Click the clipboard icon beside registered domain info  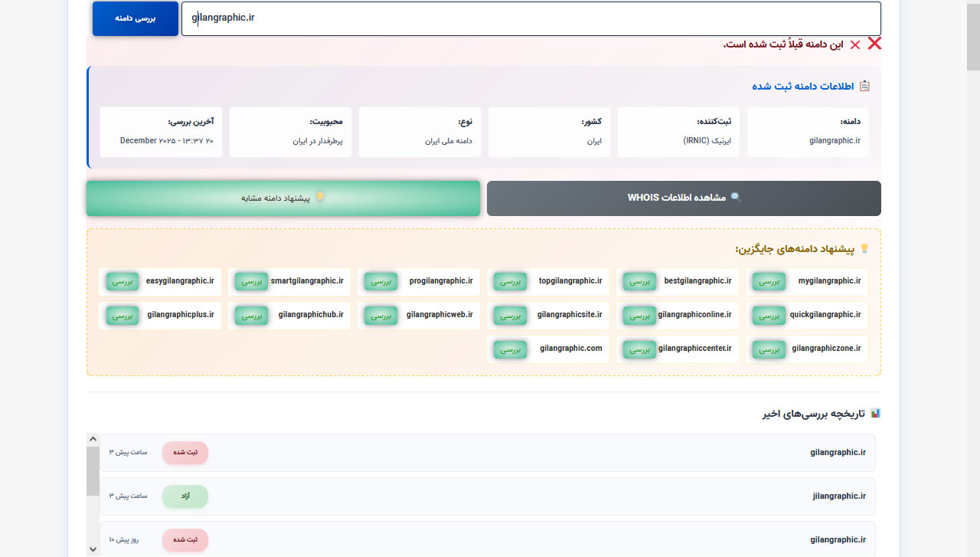pos(864,86)
